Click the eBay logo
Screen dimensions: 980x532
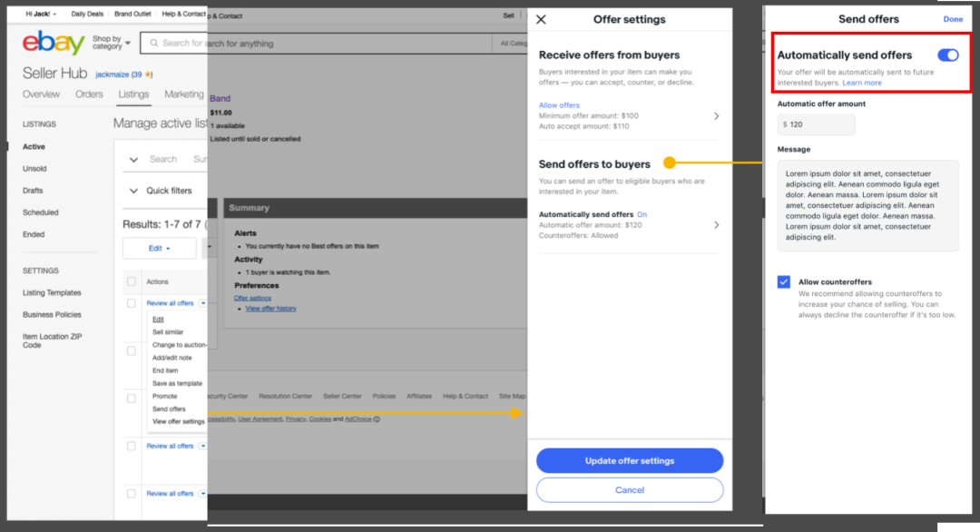coord(53,43)
